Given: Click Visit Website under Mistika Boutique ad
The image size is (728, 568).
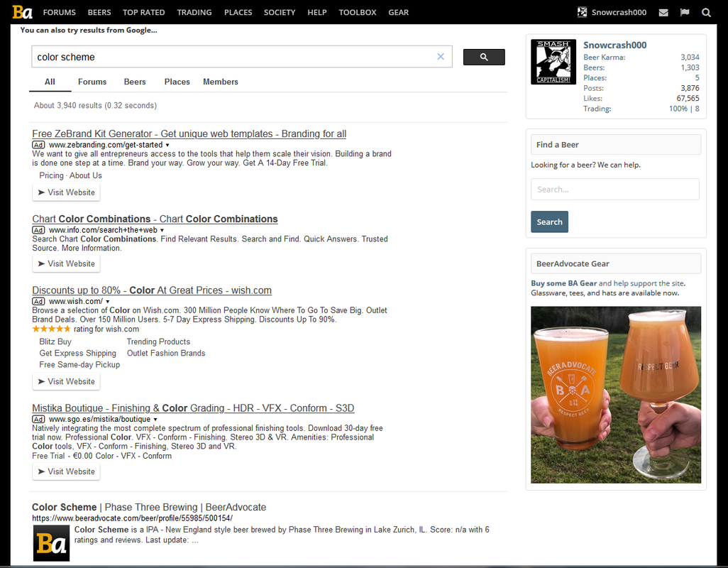Looking at the screenshot, I should coord(67,471).
